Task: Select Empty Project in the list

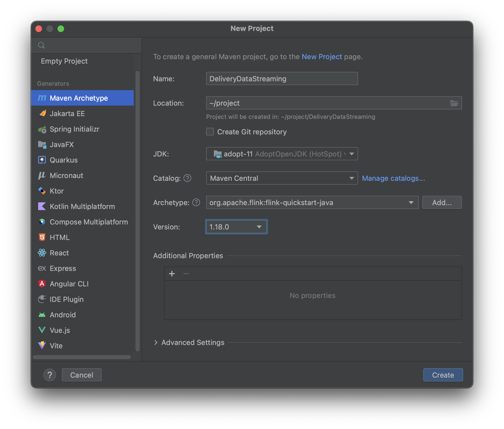Action: 82,61
